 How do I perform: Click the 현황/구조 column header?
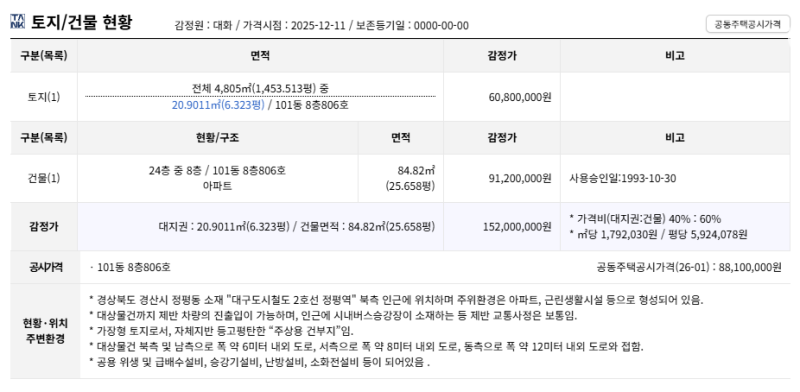coord(217,138)
